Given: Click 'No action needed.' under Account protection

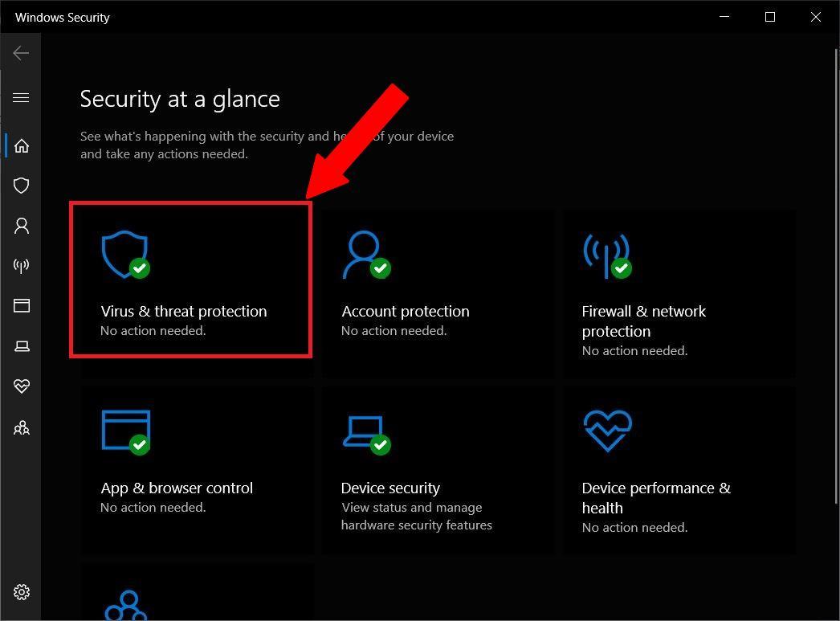Looking at the screenshot, I should pos(393,331).
